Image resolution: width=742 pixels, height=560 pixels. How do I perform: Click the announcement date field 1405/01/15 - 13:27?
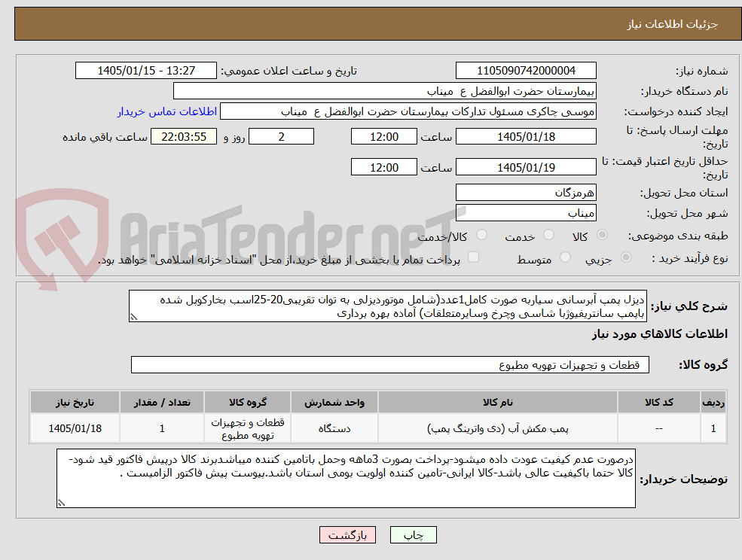pos(145,71)
